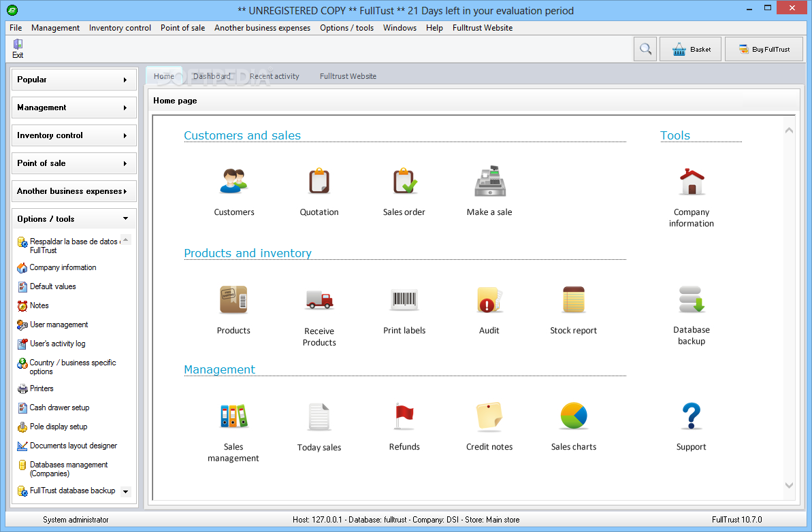Open the Management menu
This screenshot has height=532, width=812.
click(55, 28)
